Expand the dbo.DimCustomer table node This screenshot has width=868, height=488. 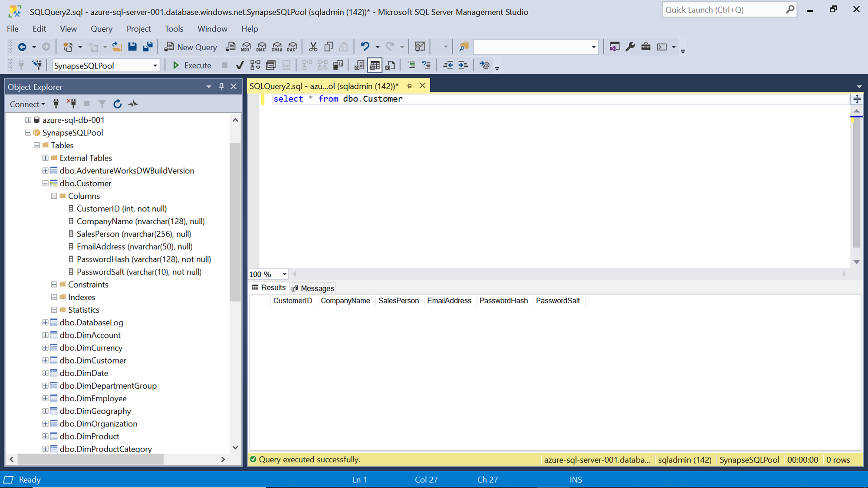(45, 360)
